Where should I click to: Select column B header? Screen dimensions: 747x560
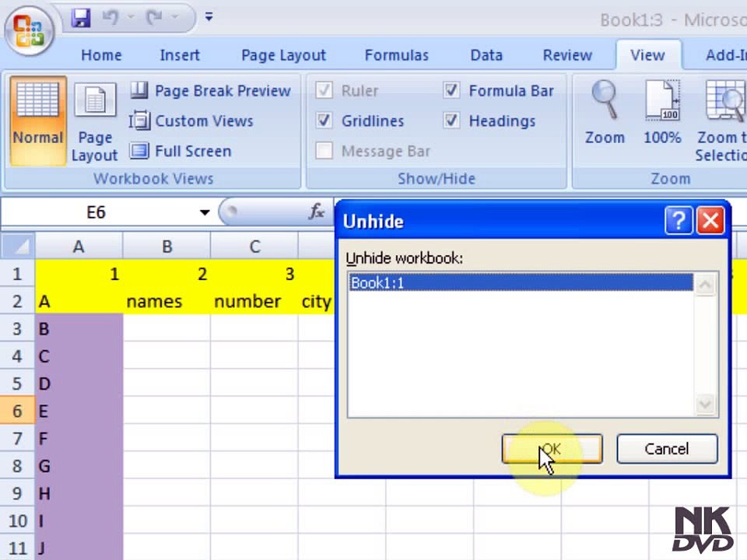167,247
